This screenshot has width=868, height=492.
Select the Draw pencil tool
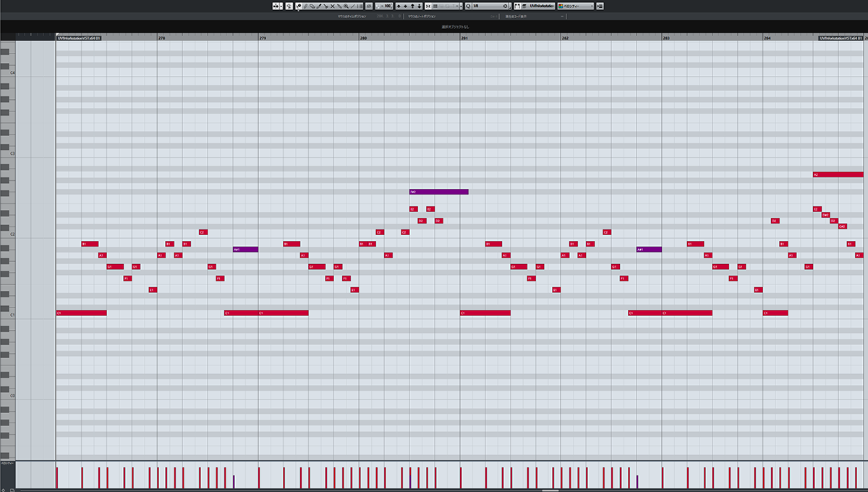[x=305, y=6]
